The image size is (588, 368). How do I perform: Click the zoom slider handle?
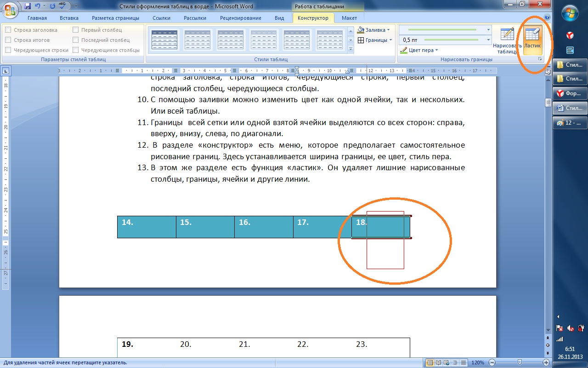coord(520,362)
